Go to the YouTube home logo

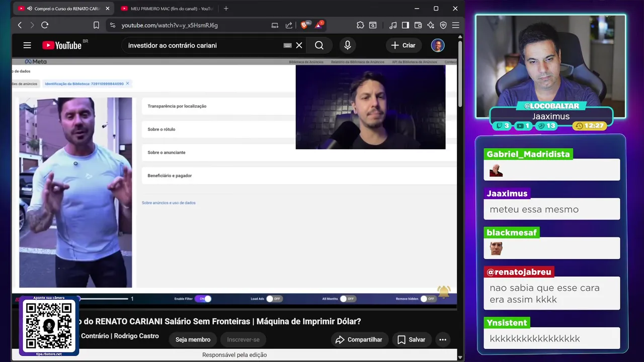tap(62, 45)
